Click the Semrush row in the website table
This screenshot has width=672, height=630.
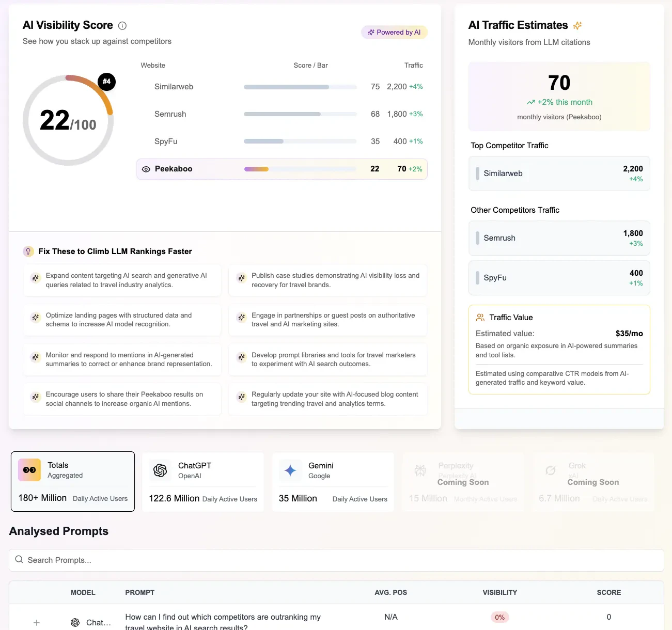(282, 114)
